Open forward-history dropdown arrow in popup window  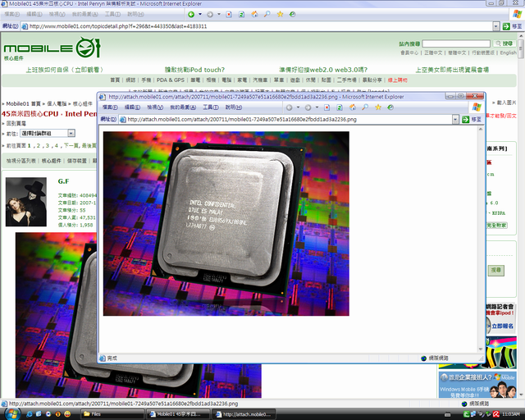tap(317, 107)
